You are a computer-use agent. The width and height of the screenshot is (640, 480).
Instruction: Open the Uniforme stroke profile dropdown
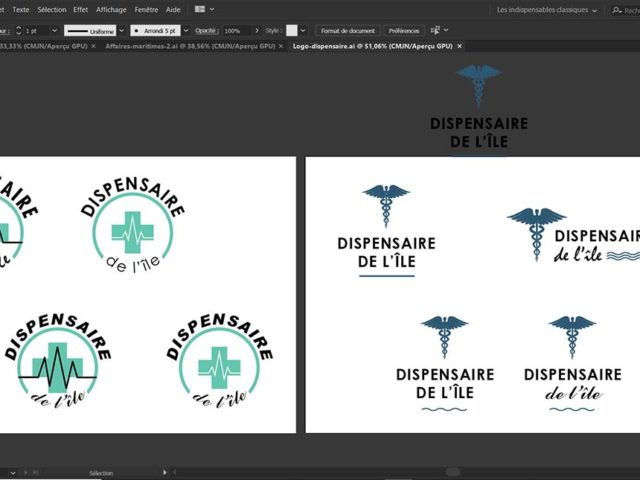coord(123,31)
